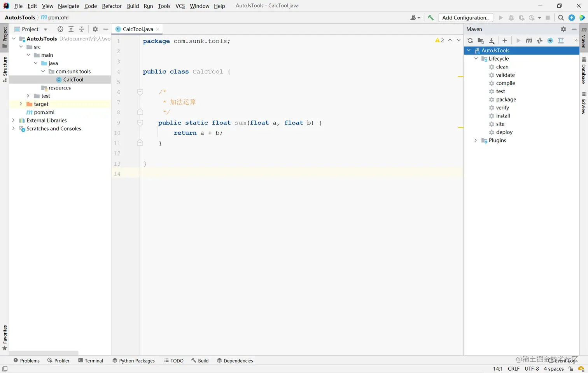The image size is (588, 373).
Task: Collapse the main folder
Action: tap(28, 55)
